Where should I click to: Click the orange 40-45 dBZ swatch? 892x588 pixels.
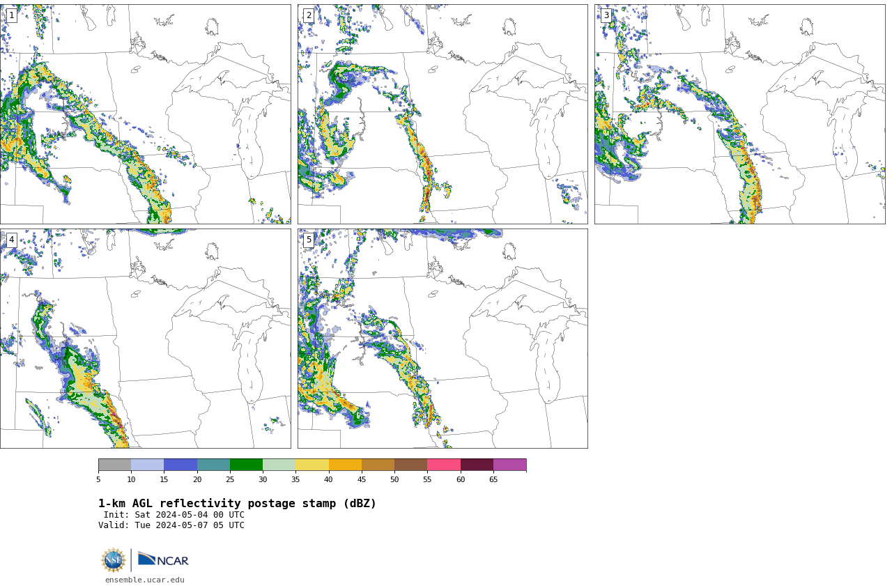(345, 465)
